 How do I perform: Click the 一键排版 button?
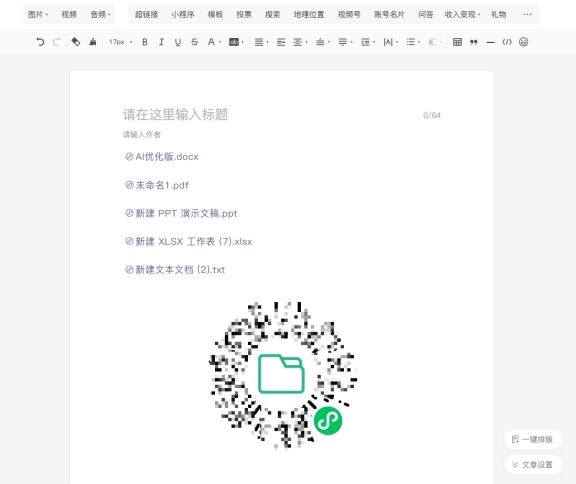[533, 439]
